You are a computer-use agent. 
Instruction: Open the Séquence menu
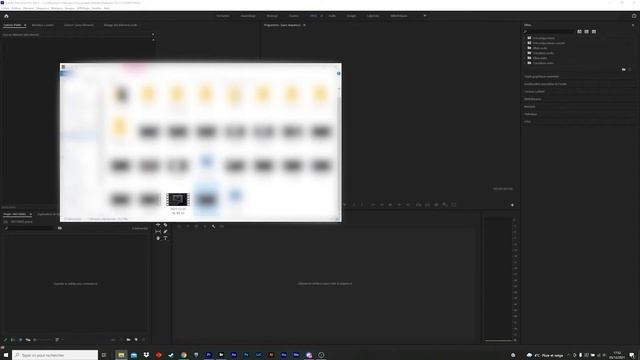42,8
